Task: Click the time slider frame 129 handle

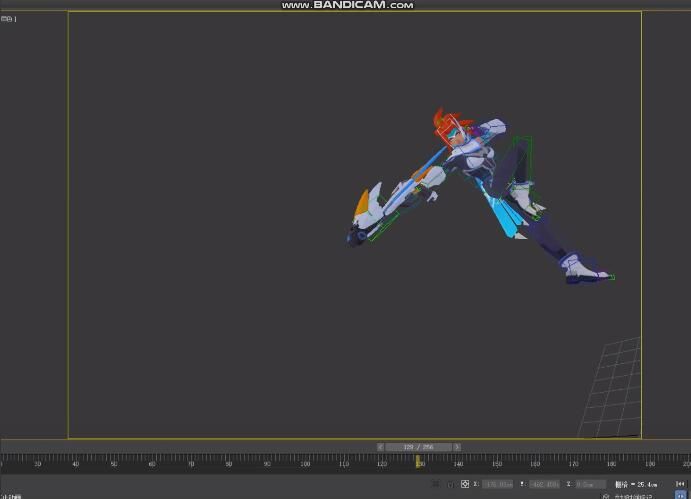Action: 418,447
